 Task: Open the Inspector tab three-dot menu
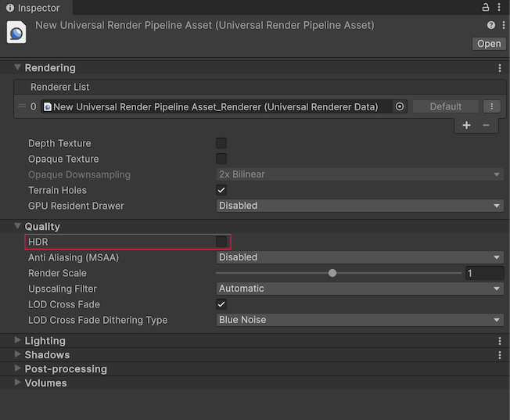(x=500, y=7)
